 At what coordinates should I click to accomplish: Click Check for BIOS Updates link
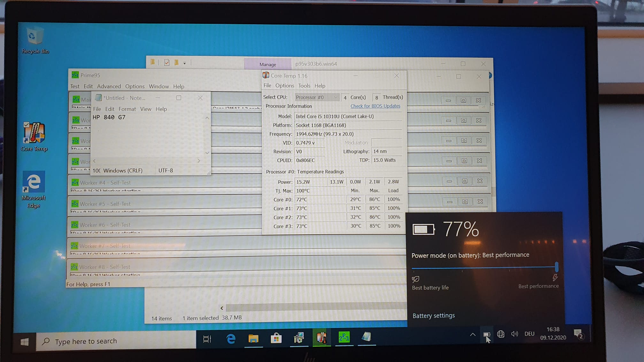click(x=375, y=106)
